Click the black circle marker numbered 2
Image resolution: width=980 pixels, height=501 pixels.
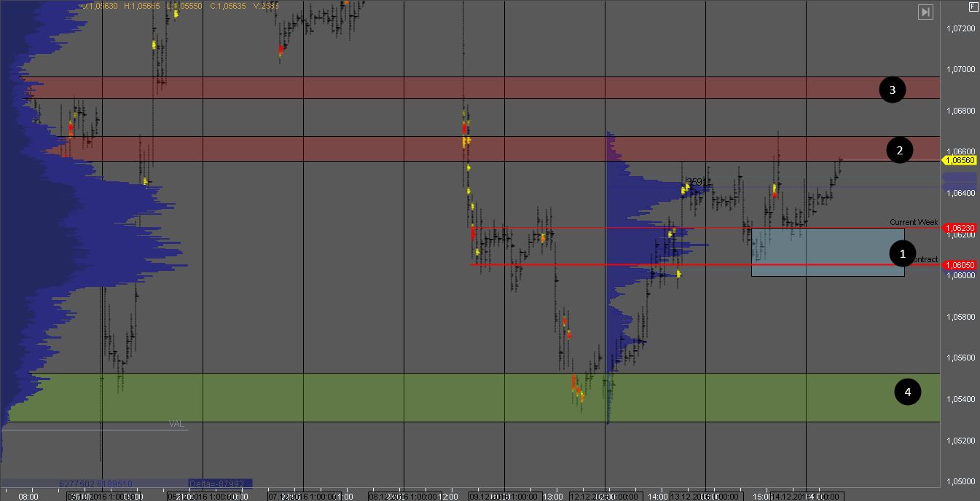900,151
